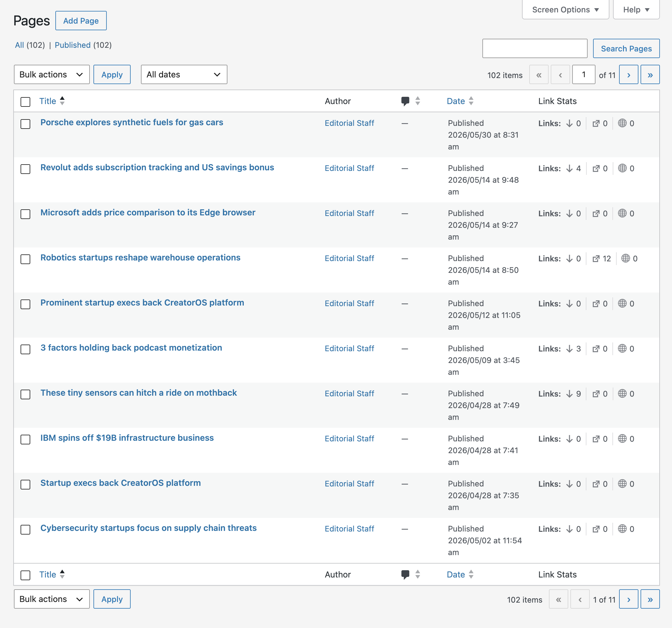Tick checkbox for 3 factors podcast page

[x=25, y=349]
